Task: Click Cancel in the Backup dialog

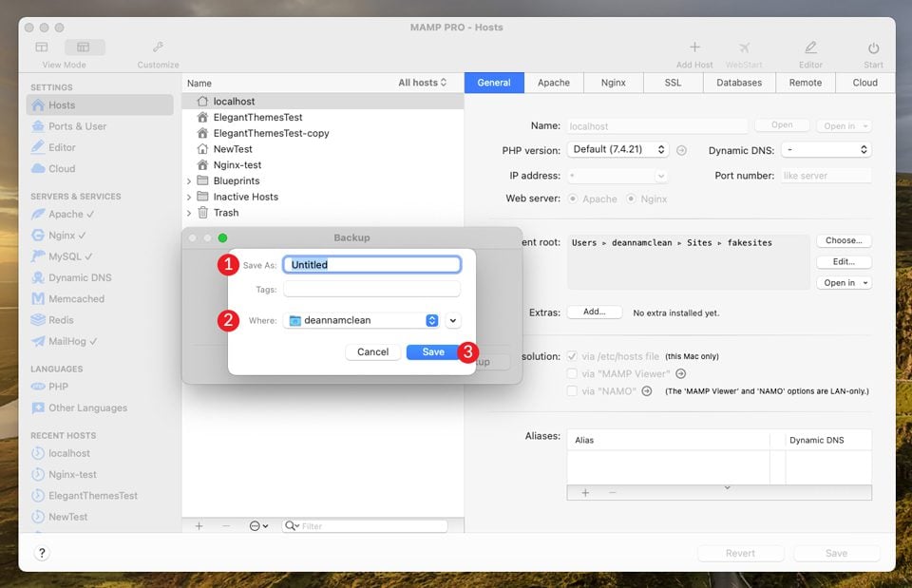Action: 372,351
